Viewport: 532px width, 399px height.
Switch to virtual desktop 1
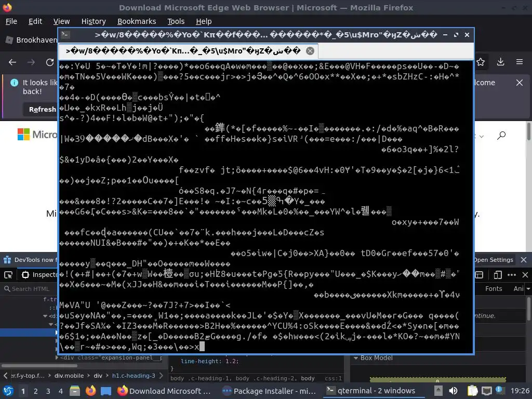tap(23, 391)
